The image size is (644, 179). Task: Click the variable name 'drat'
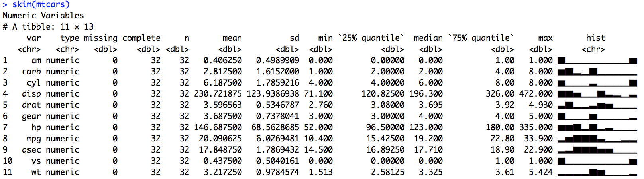(31, 105)
